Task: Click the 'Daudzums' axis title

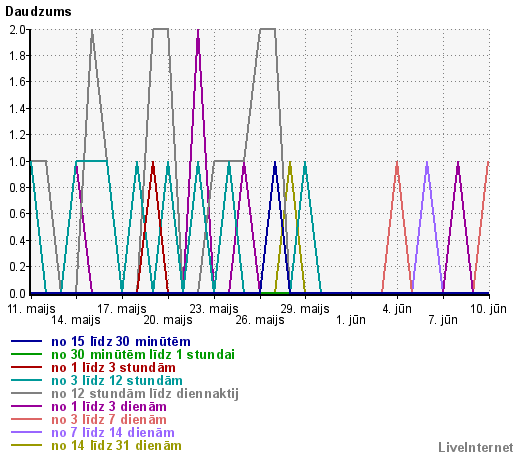Action: (38, 12)
